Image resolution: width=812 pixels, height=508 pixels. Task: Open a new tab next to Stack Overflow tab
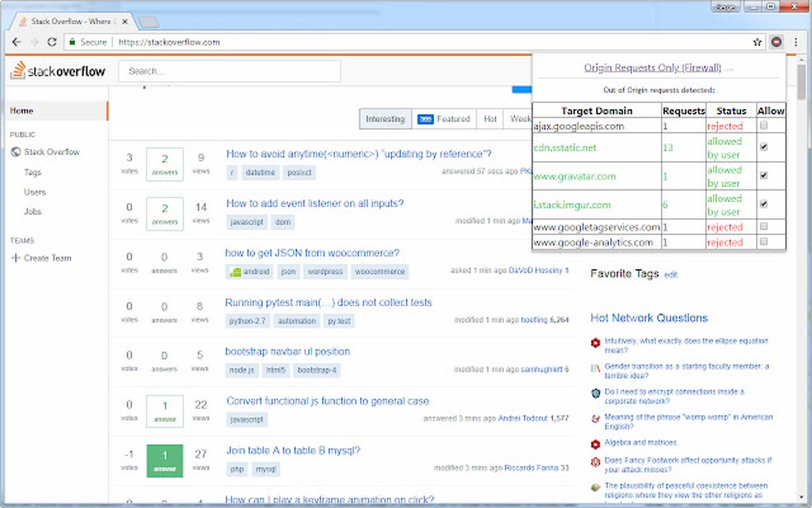149,21
